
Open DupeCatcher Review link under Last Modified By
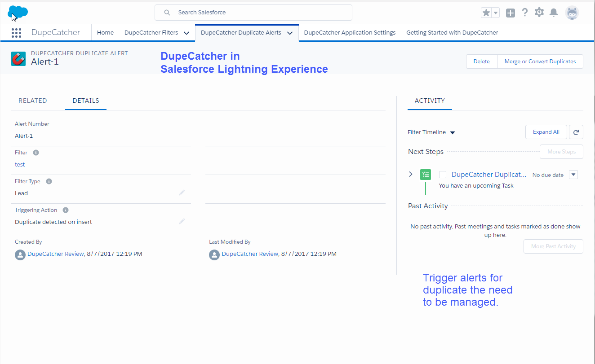click(x=250, y=254)
